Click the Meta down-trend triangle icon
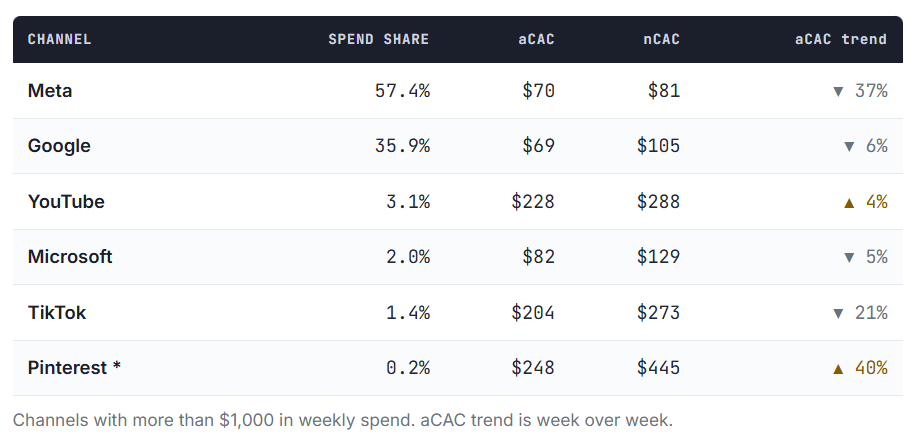Viewport: 913px width, 438px height. tap(838, 91)
